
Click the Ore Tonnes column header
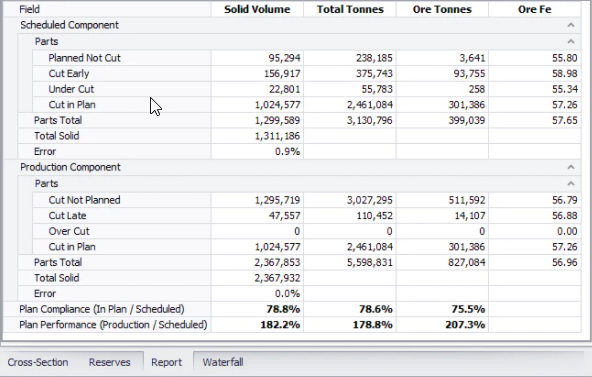(x=442, y=9)
